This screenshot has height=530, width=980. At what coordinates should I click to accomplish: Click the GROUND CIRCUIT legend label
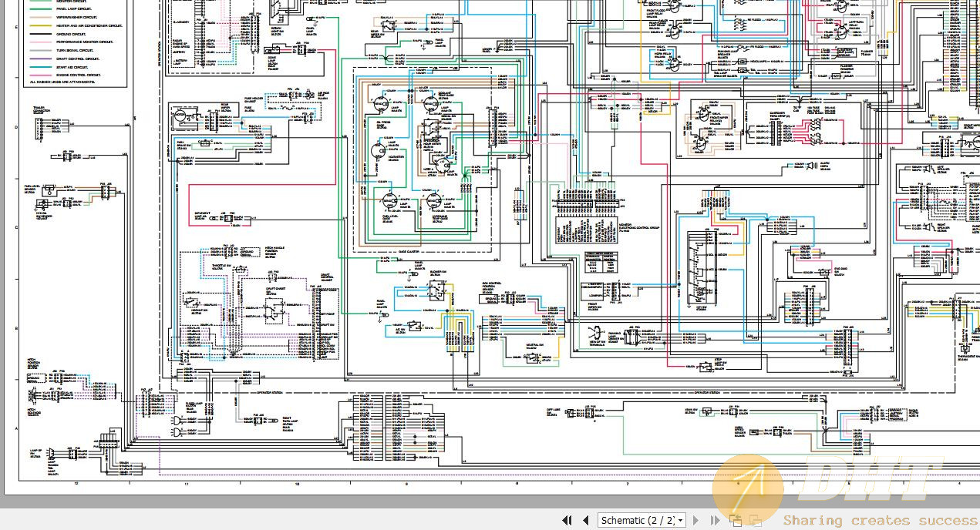[72, 33]
